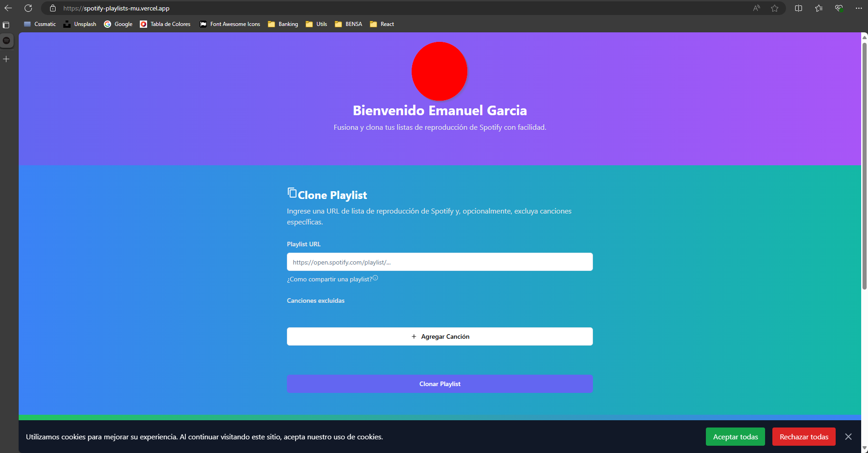This screenshot has width=868, height=453.
Task: Open the Browser essentials heart icon
Action: 839,8
